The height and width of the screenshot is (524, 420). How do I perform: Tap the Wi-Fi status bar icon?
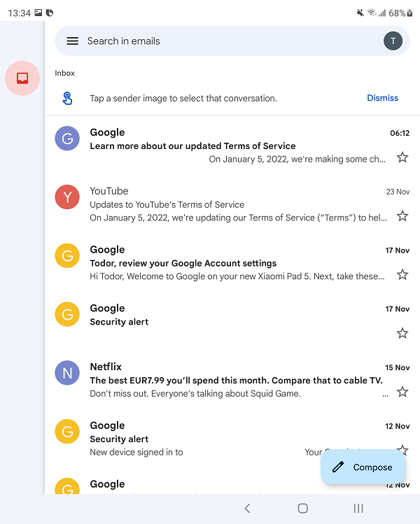tap(371, 13)
